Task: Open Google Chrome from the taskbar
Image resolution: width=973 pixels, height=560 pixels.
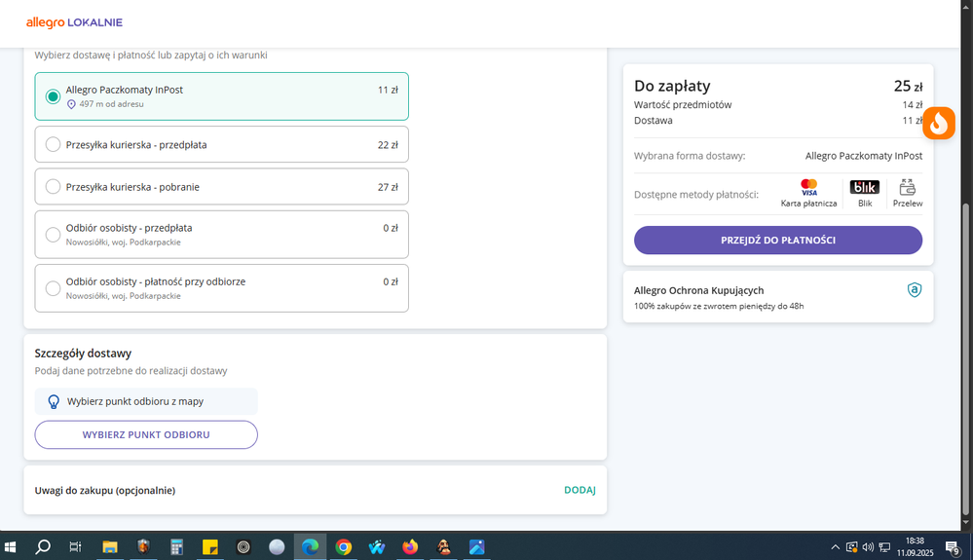Action: [x=344, y=547]
